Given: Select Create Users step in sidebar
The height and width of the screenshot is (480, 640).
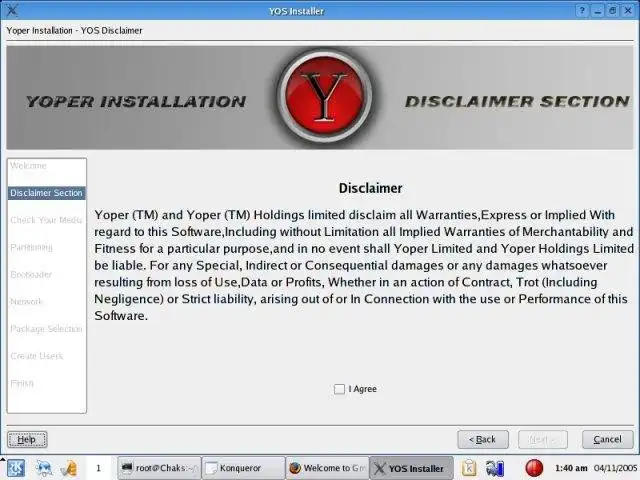Looking at the screenshot, I should pos(37,356).
